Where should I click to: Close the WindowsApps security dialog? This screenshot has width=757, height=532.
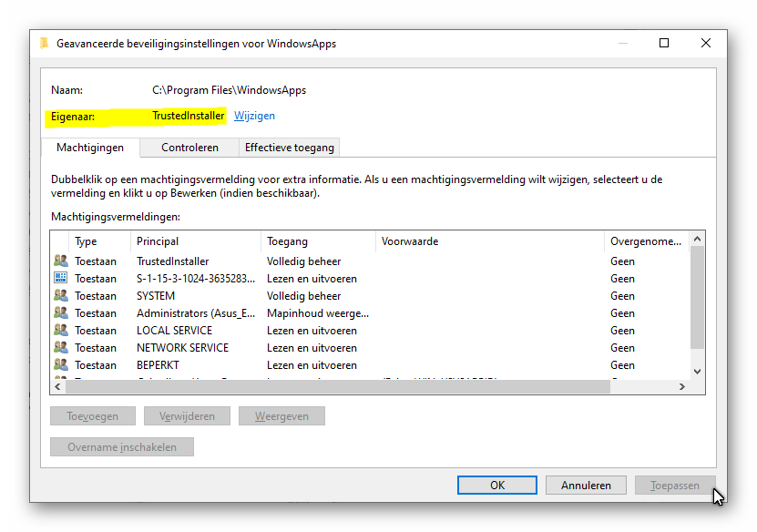click(706, 43)
